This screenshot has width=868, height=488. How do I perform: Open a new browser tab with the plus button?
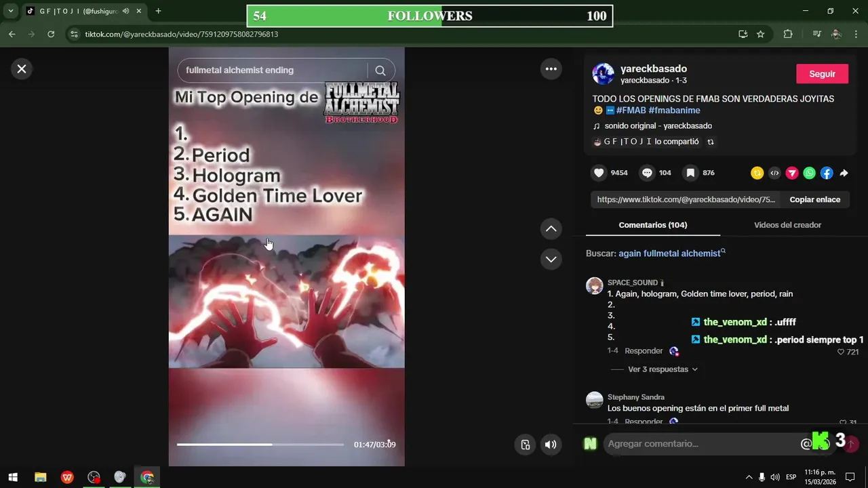[x=158, y=11]
